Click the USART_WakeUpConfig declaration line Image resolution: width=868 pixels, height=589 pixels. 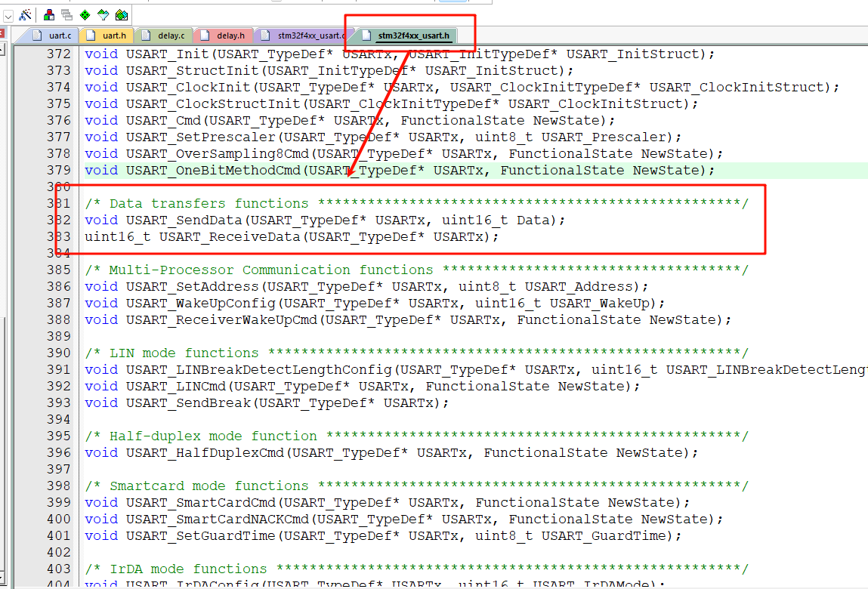375,304
